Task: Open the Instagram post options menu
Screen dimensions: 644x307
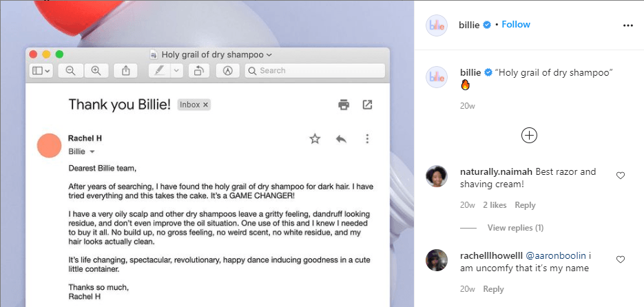Action: pyautogui.click(x=627, y=25)
